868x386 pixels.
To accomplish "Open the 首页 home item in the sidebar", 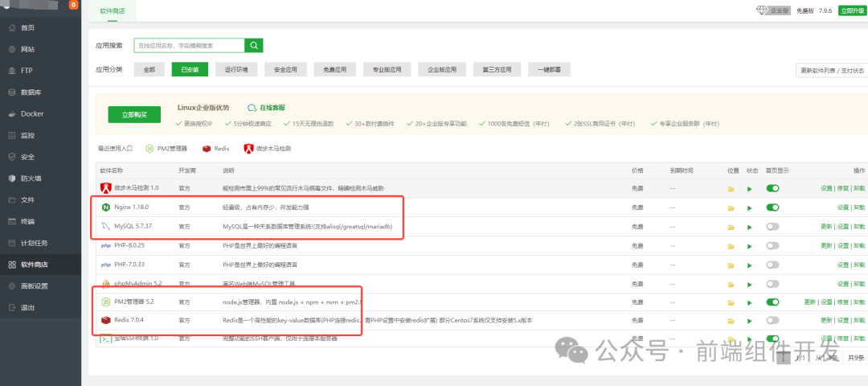I will pyautogui.click(x=27, y=27).
